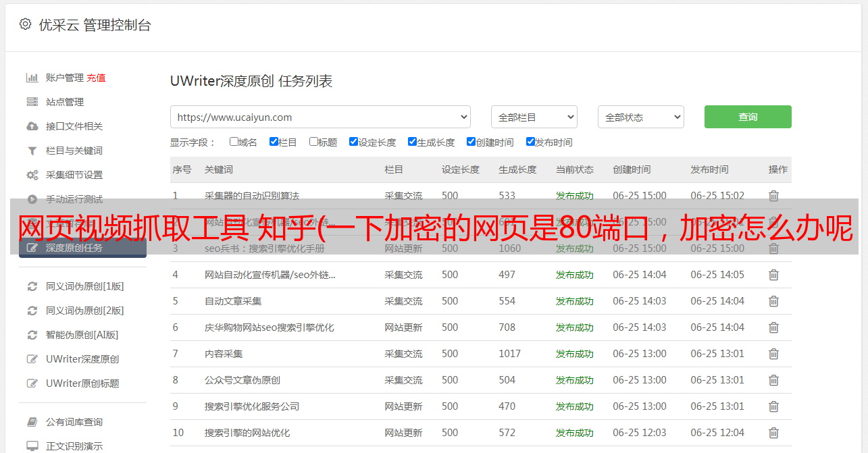The width and height of the screenshot is (868, 453).
Task: Delete task 1 采集器的自动识别算法 via trash icon
Action: tap(773, 196)
